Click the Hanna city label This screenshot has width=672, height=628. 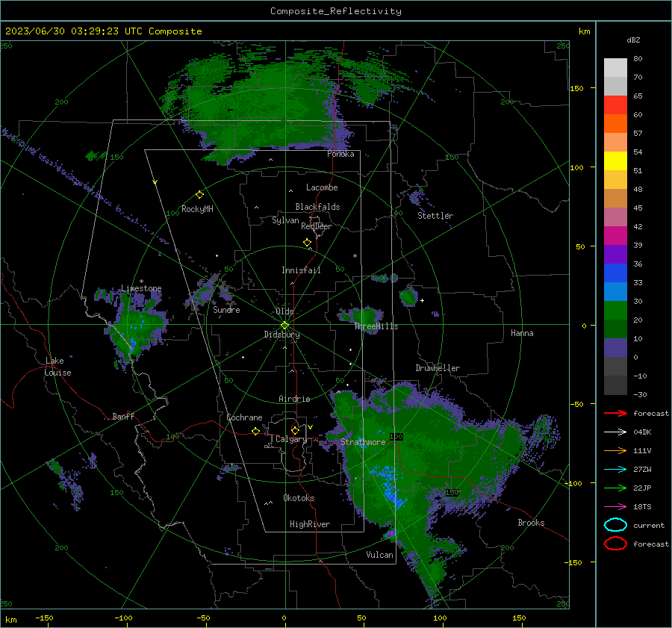522,333
